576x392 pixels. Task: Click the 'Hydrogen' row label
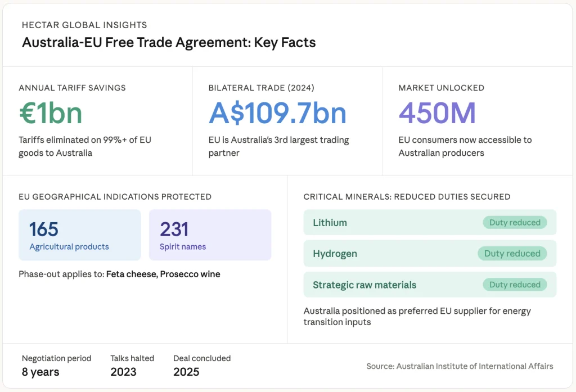coord(335,254)
